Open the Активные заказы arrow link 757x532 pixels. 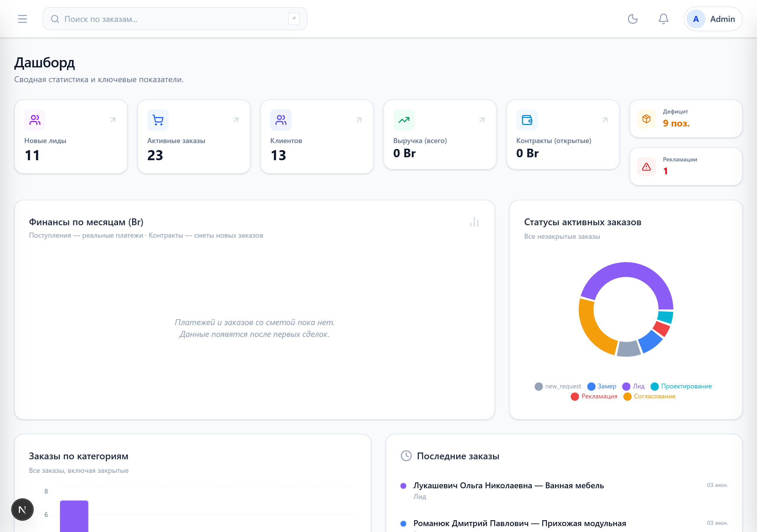click(236, 120)
